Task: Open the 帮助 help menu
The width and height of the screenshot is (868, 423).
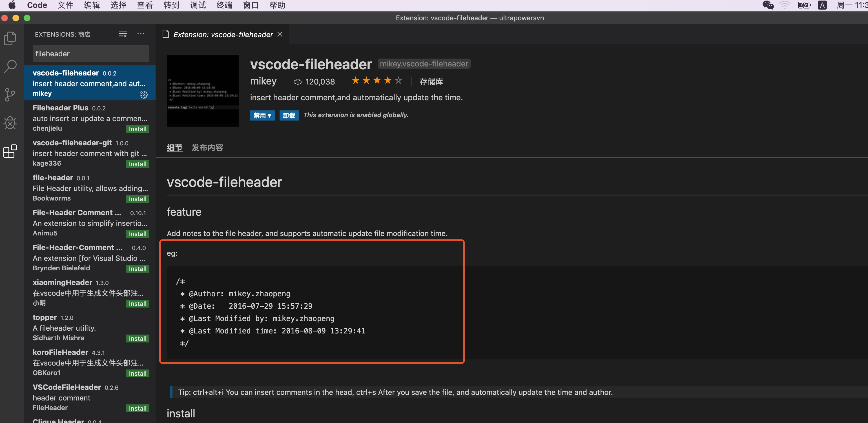Action: pyautogui.click(x=277, y=5)
